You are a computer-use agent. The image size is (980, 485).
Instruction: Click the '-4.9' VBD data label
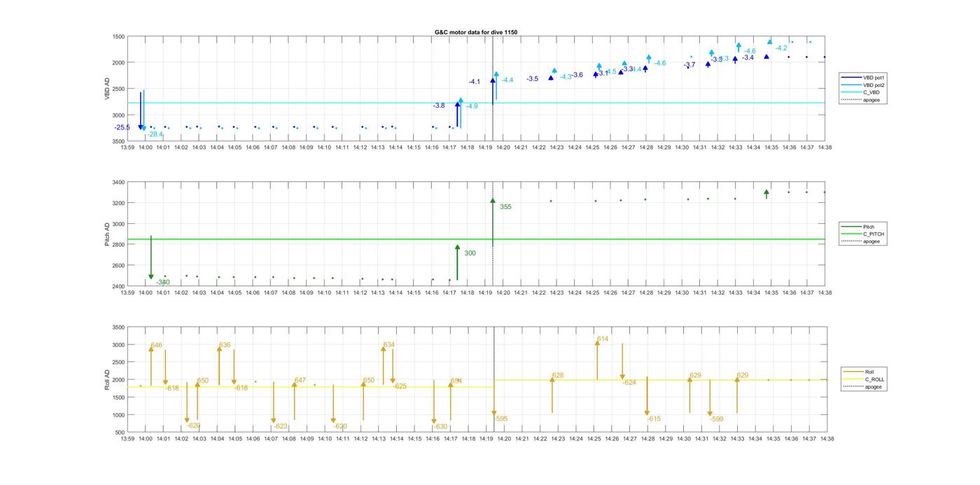point(472,106)
